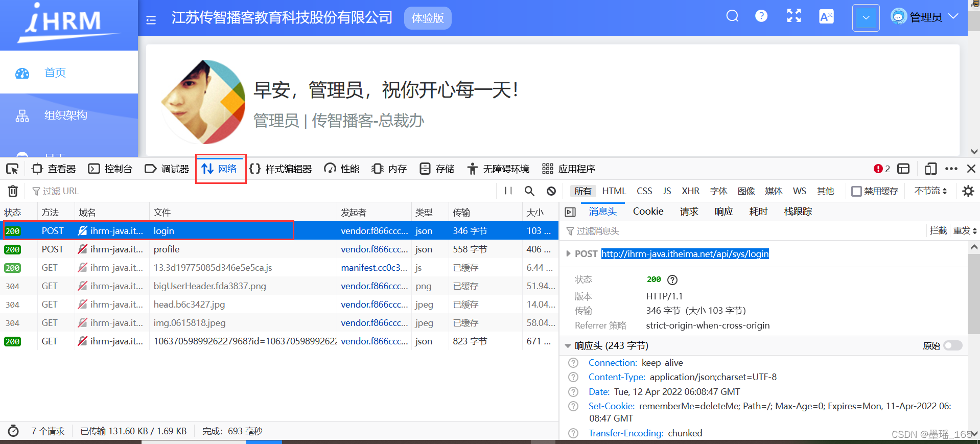Sort by 状态 column header
The height and width of the screenshot is (444, 980).
[18, 212]
